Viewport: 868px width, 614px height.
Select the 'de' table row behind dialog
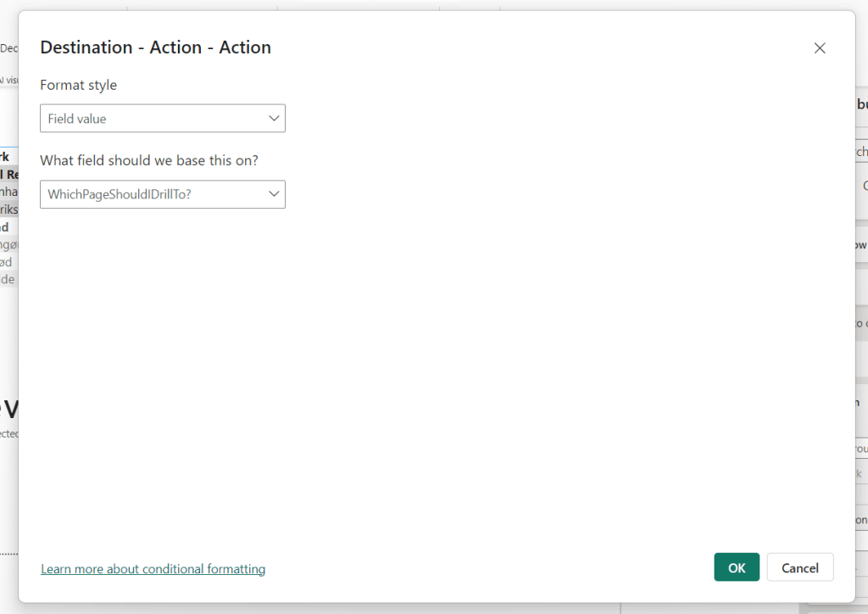(7, 279)
